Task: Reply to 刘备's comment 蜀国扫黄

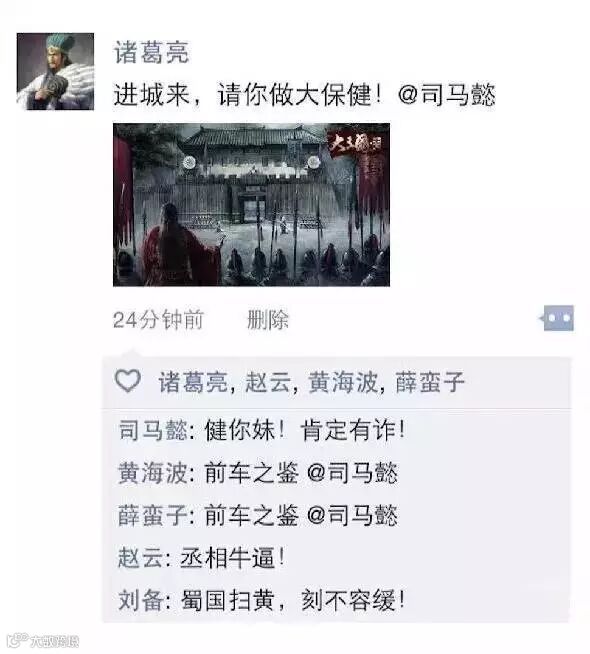Action: (x=261, y=601)
